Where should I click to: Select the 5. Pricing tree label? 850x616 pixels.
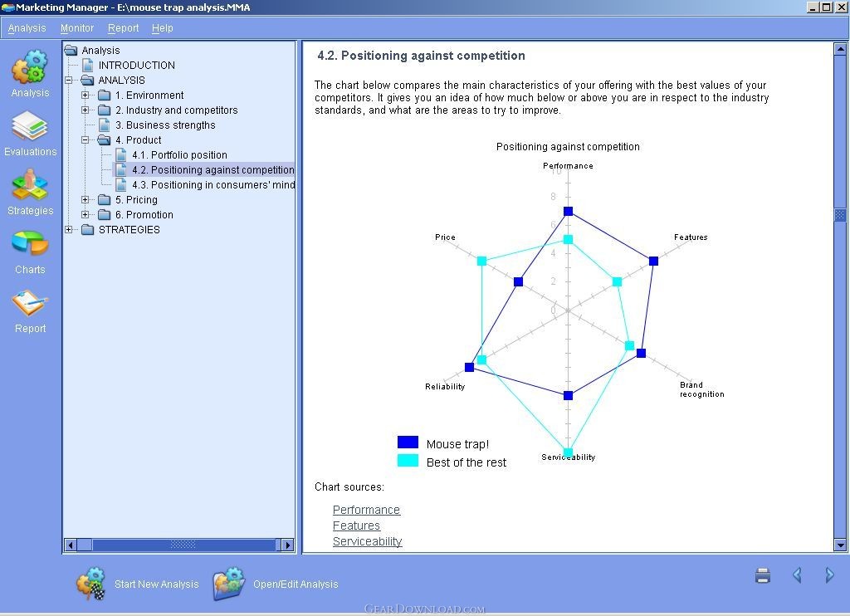tap(136, 199)
